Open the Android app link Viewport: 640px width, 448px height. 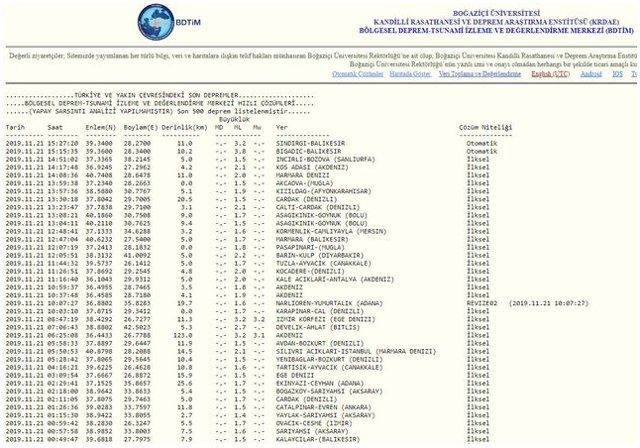(x=591, y=74)
